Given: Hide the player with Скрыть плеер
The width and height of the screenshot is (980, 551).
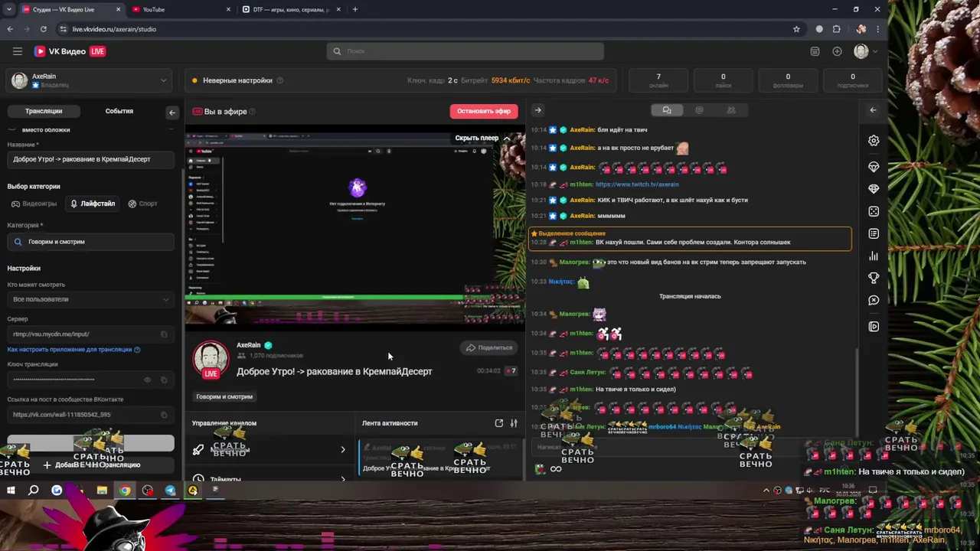Looking at the screenshot, I should [482, 139].
